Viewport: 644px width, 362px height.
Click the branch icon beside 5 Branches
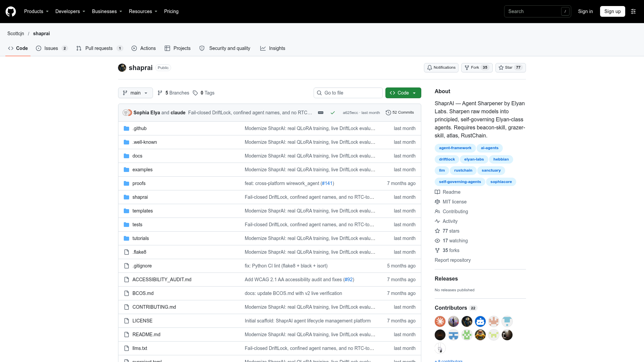[160, 93]
